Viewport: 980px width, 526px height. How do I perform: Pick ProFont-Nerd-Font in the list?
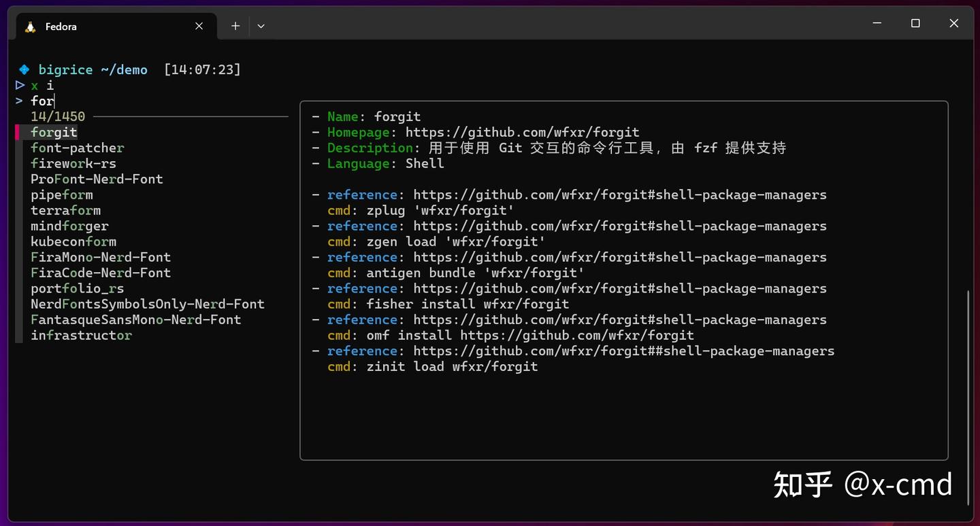97,179
